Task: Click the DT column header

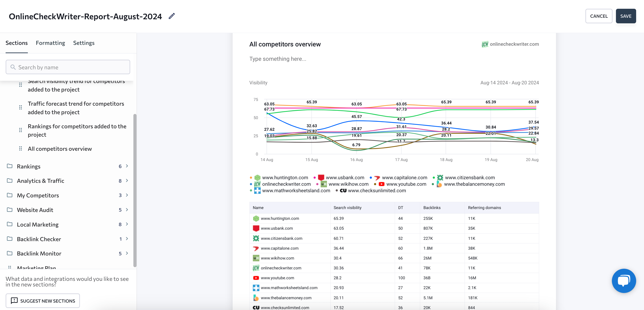Action: (401, 207)
